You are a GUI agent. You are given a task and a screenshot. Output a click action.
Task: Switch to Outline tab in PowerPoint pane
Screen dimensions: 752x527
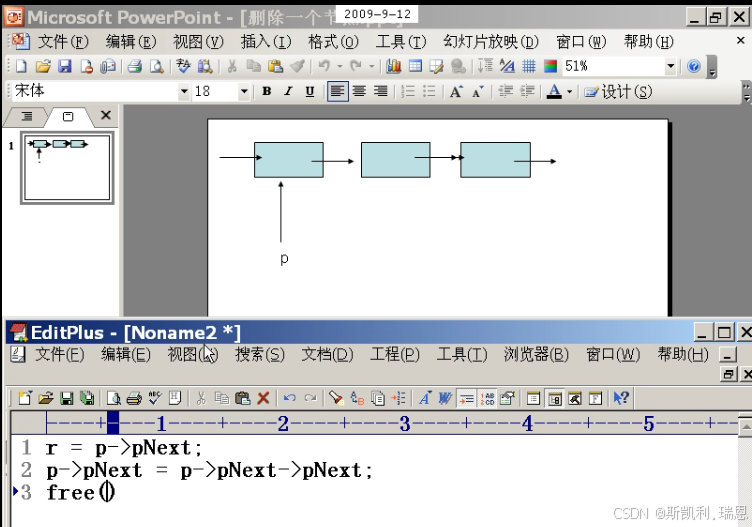(26, 116)
